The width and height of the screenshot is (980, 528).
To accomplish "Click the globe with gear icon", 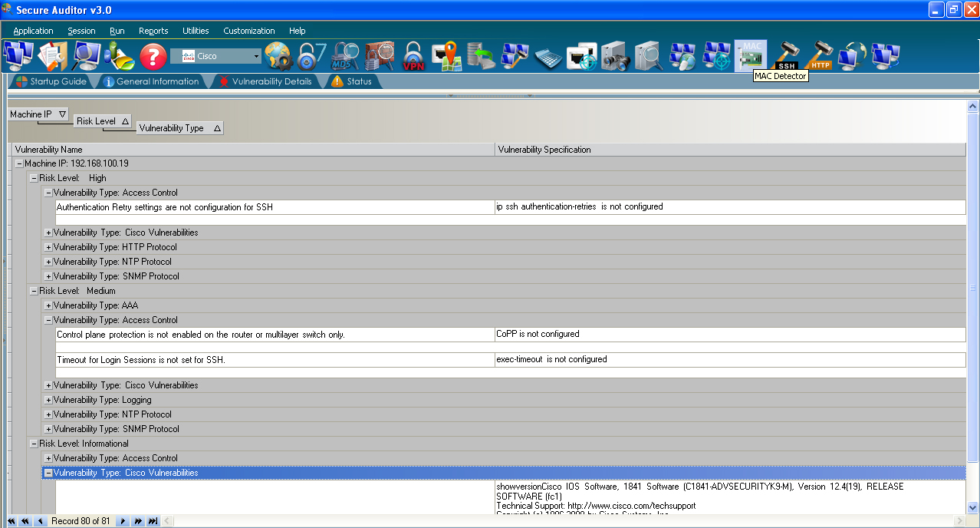I will click(278, 56).
